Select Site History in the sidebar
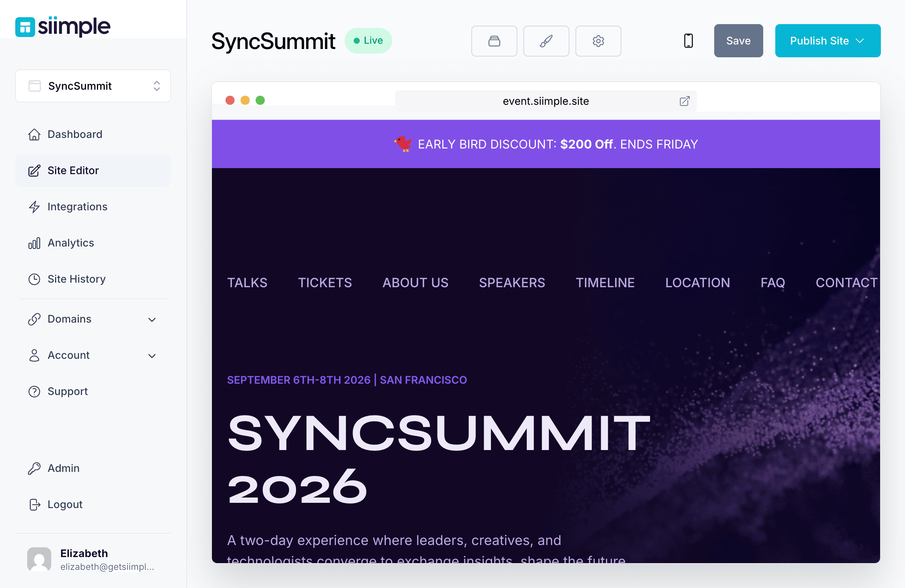 pyautogui.click(x=76, y=279)
